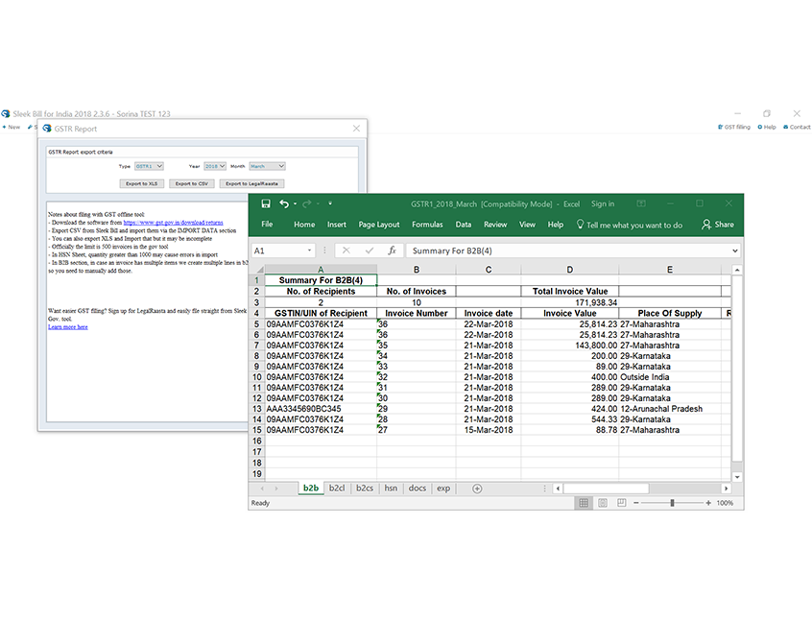The image size is (812, 644).
Task: Follow the Learn more here link
Action: [x=67, y=327]
